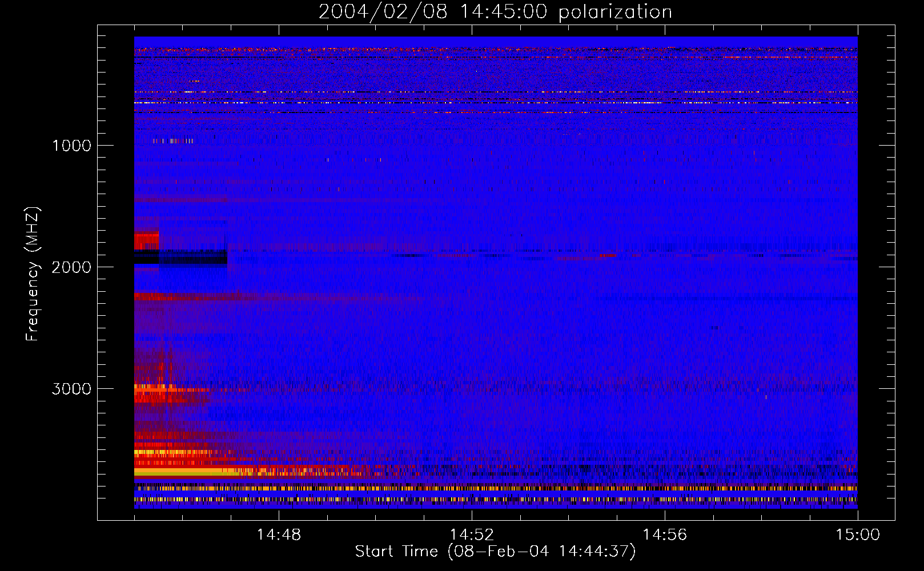Image resolution: width=924 pixels, height=571 pixels.
Task: Click the '3000' frequency tick label
Action: tap(71, 389)
